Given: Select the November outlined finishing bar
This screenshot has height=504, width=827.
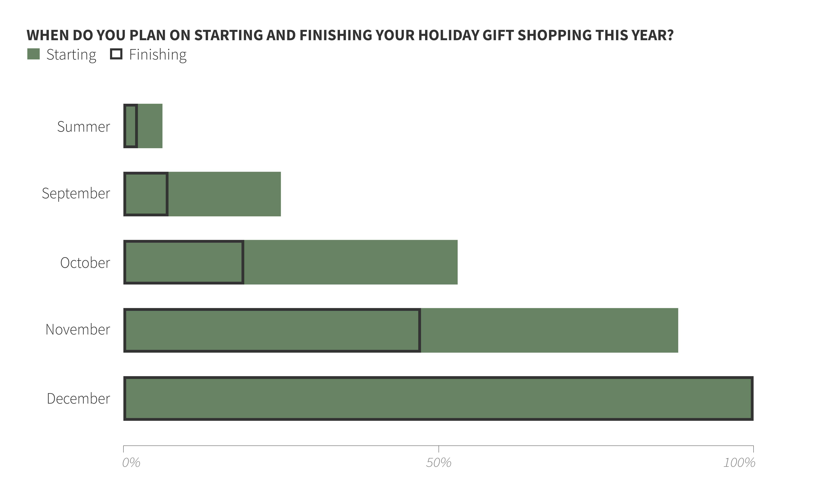Looking at the screenshot, I should (272, 330).
